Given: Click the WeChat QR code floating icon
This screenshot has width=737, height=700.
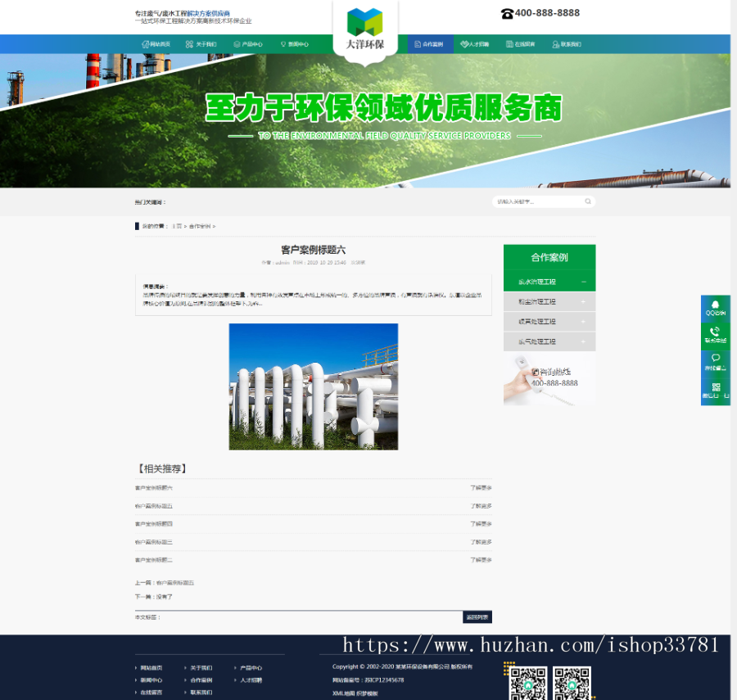Looking at the screenshot, I should [x=715, y=390].
